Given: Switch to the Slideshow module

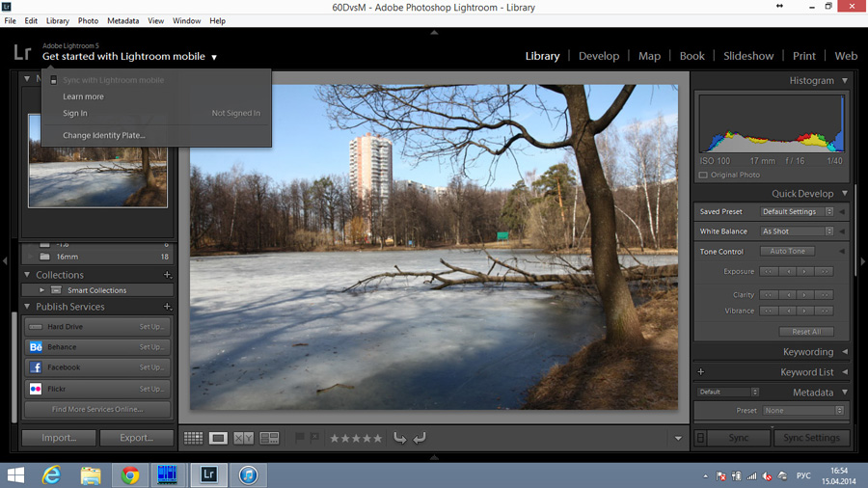Looking at the screenshot, I should (x=748, y=56).
